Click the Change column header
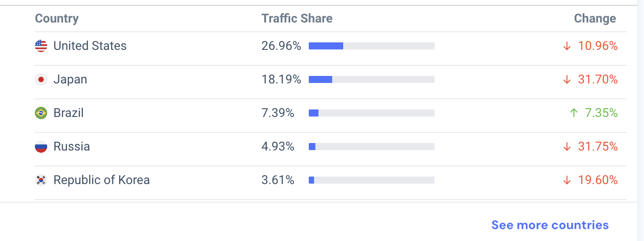Screen dimensions: 644x241 [595, 19]
